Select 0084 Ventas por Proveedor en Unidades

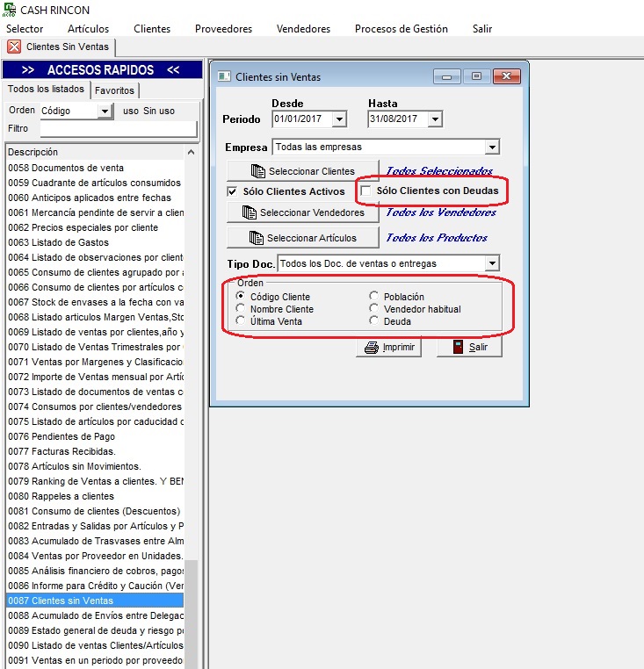95,556
